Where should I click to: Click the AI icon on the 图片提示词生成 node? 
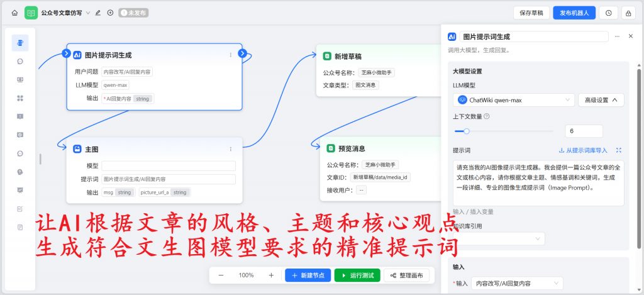tap(77, 55)
